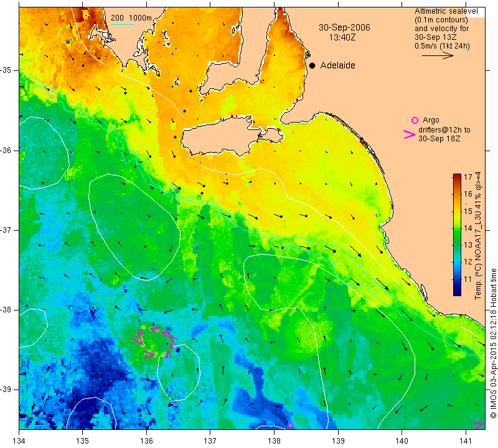498x448 pixels.
Task: Click the longitude axis label 139
Action: click(x=338, y=441)
